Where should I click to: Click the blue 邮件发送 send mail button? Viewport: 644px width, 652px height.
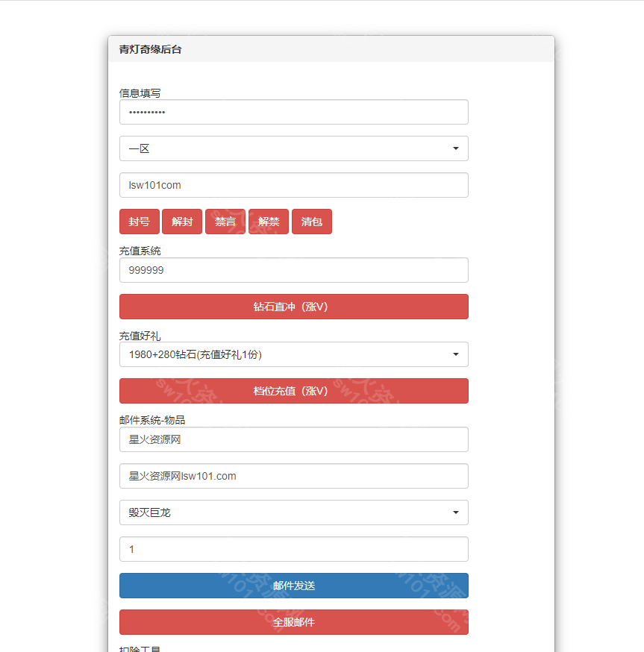(293, 585)
